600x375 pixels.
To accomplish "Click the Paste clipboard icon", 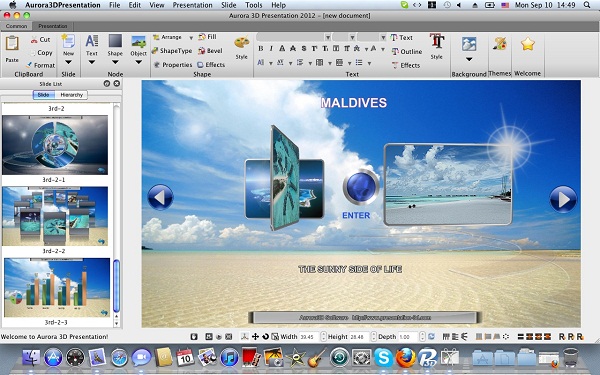I will 12,44.
